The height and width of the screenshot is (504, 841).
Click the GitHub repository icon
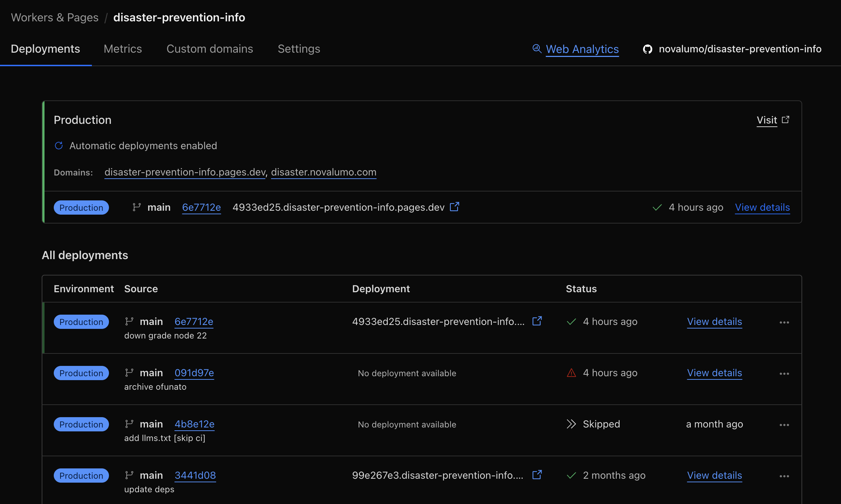(647, 49)
